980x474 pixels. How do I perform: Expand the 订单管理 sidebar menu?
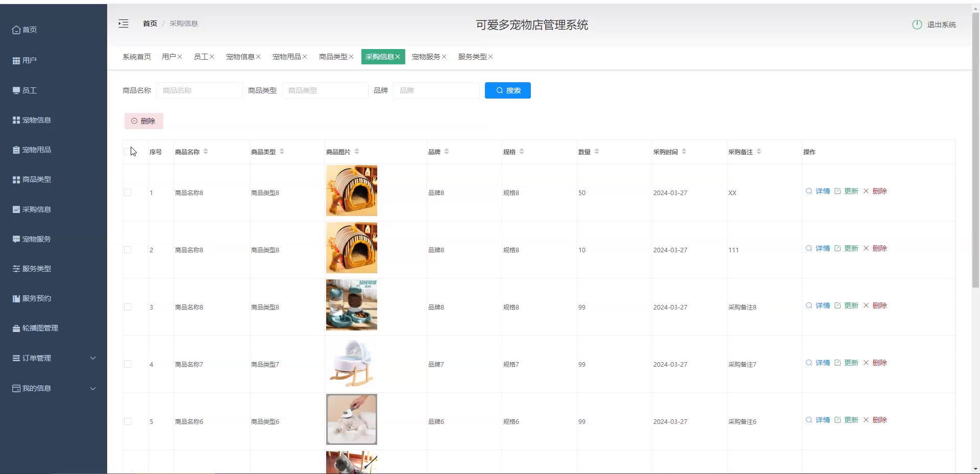click(54, 358)
